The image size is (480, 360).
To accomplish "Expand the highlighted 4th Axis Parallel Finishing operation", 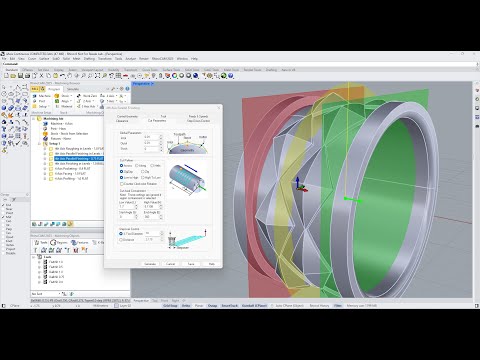I will click(45, 159).
